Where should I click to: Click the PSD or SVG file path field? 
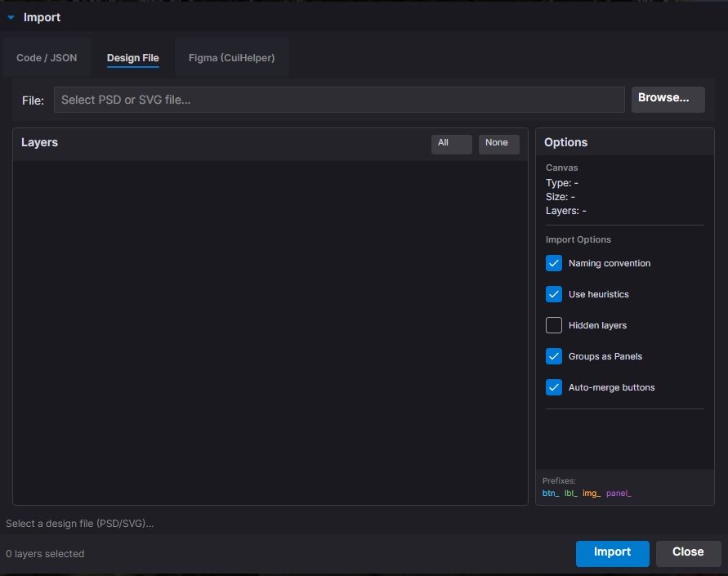point(339,100)
